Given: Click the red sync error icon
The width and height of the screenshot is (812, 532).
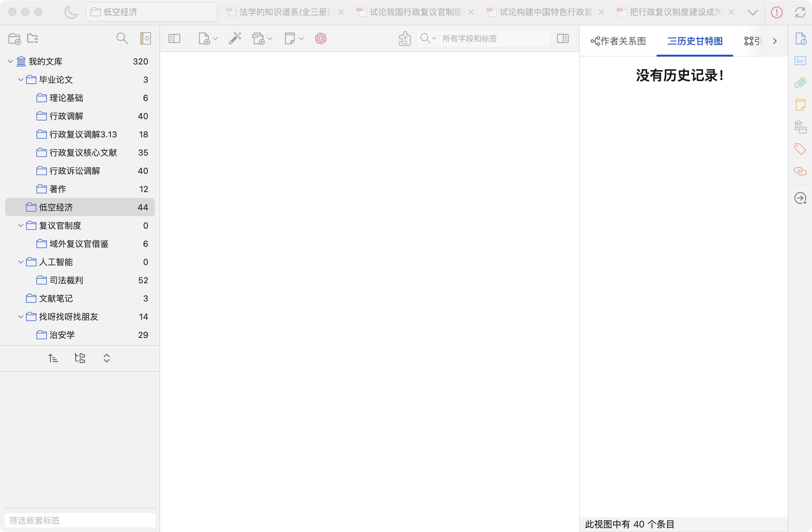Looking at the screenshot, I should click(777, 12).
